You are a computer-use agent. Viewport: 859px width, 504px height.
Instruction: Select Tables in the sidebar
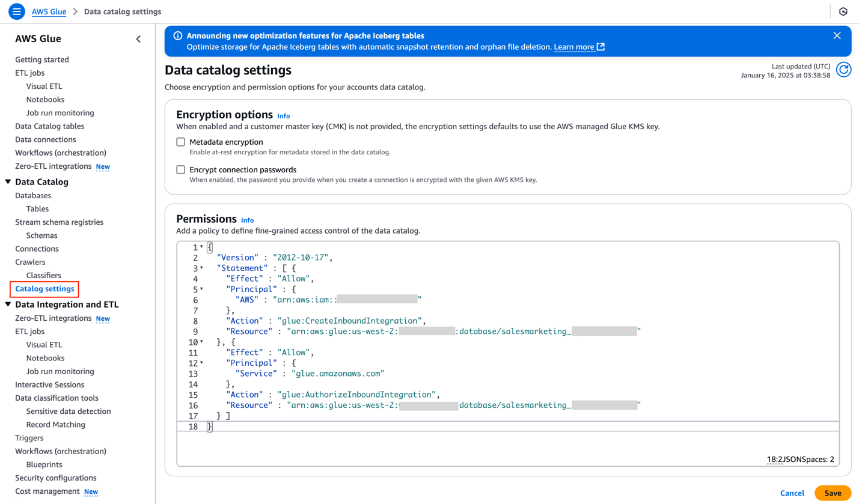tap(37, 209)
